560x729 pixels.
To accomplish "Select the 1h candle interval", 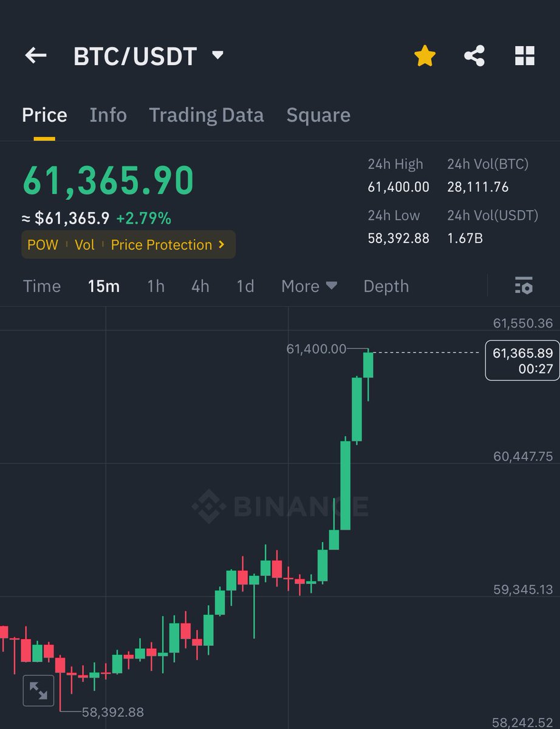I will 155,286.
